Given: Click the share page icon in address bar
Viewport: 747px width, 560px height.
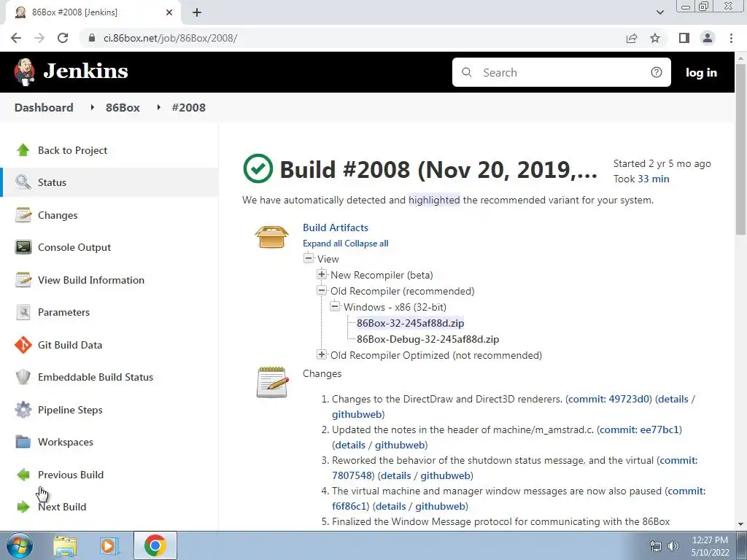Looking at the screenshot, I should pyautogui.click(x=632, y=38).
